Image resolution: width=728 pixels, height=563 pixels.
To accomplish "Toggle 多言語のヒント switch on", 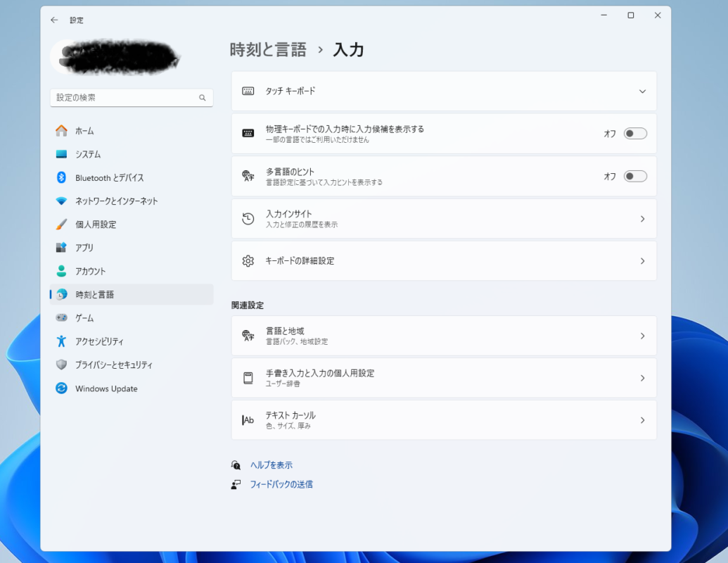I will [635, 177].
